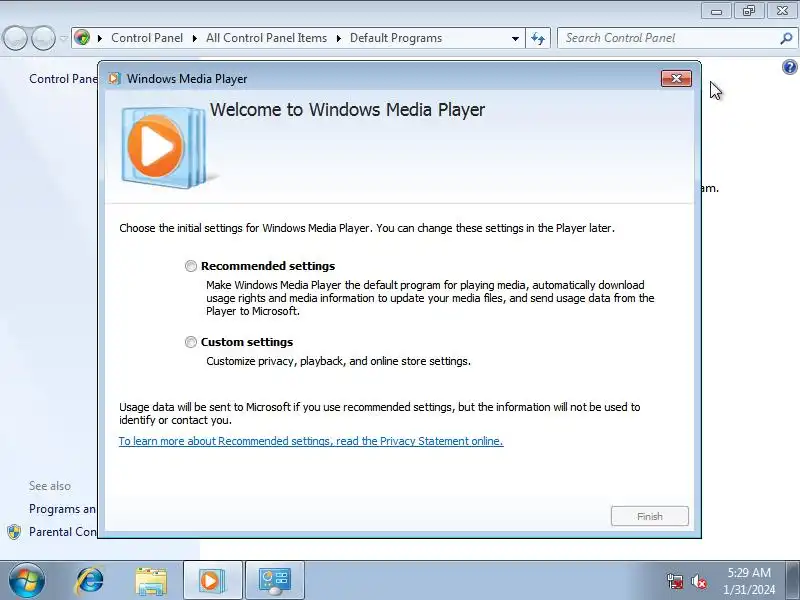800x600 pixels.
Task: Click All Control Panel Items breadcrumb
Action: click(266, 38)
